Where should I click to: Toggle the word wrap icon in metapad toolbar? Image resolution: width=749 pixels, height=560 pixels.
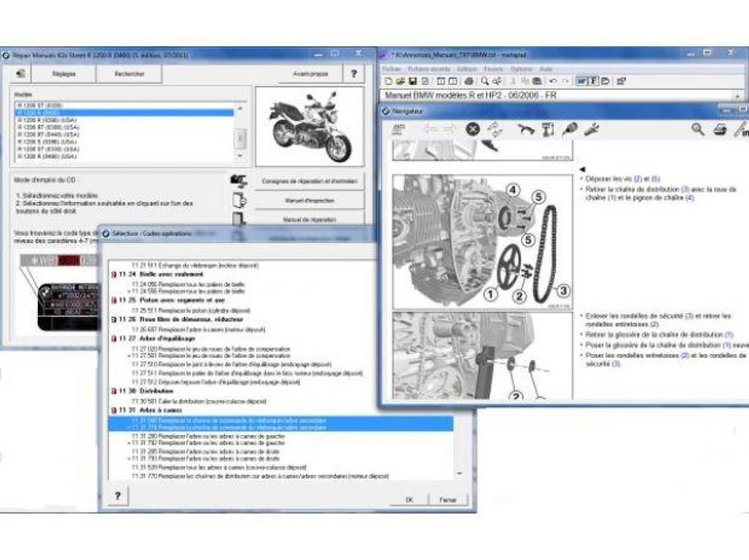(x=581, y=81)
